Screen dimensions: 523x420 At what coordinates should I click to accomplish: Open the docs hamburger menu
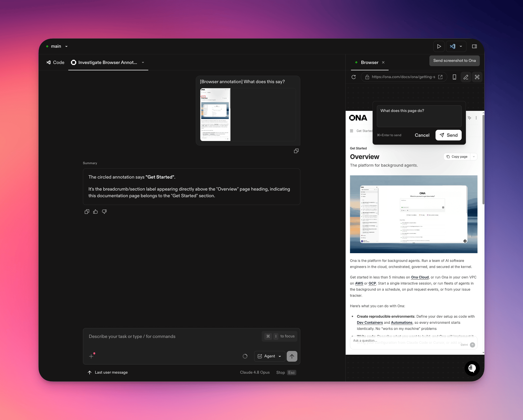tap(352, 131)
